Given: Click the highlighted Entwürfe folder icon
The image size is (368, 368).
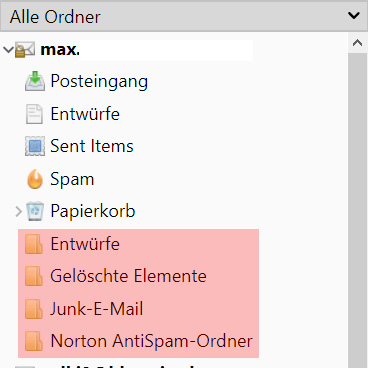Looking at the screenshot, I should coord(34,244).
